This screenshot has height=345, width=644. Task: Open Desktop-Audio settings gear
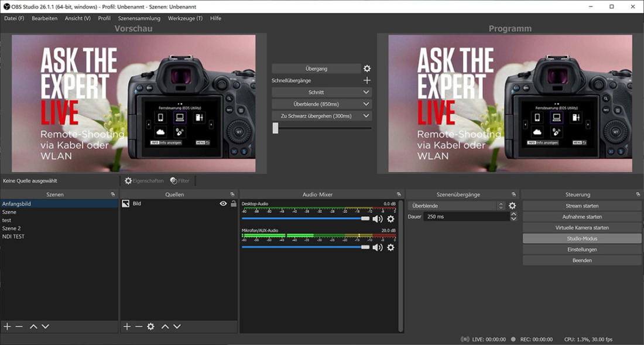[x=390, y=219]
